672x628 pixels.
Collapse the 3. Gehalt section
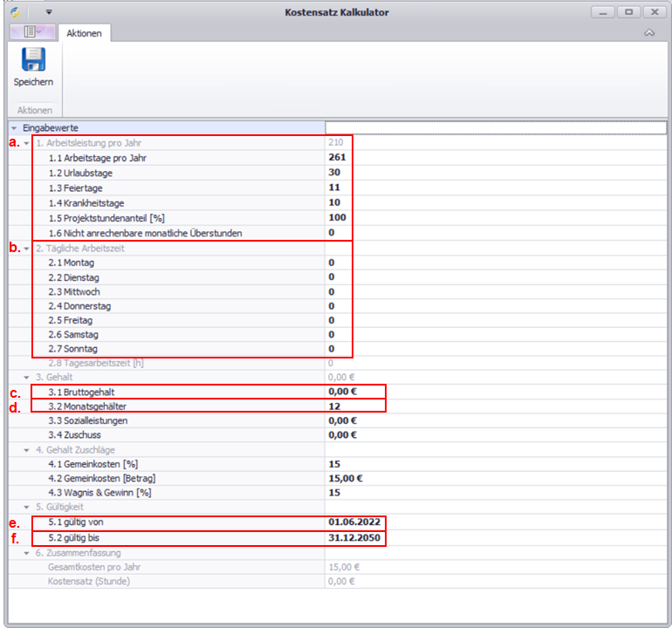tap(27, 377)
